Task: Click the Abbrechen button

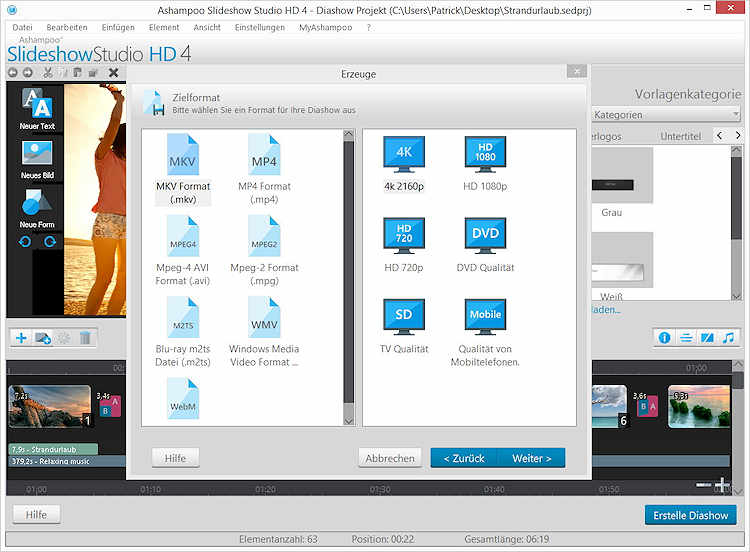Action: pos(390,458)
